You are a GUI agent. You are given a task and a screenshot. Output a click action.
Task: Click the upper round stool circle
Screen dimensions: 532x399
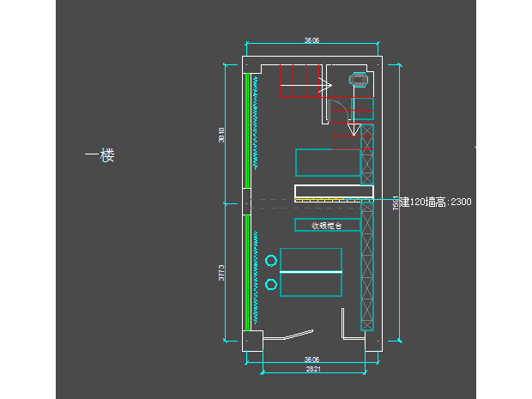pos(272,261)
